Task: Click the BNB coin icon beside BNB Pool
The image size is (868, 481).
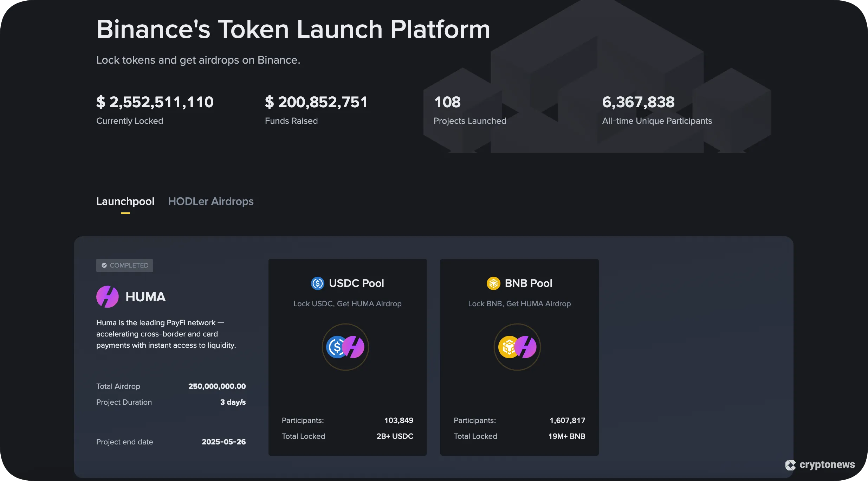Action: click(493, 283)
